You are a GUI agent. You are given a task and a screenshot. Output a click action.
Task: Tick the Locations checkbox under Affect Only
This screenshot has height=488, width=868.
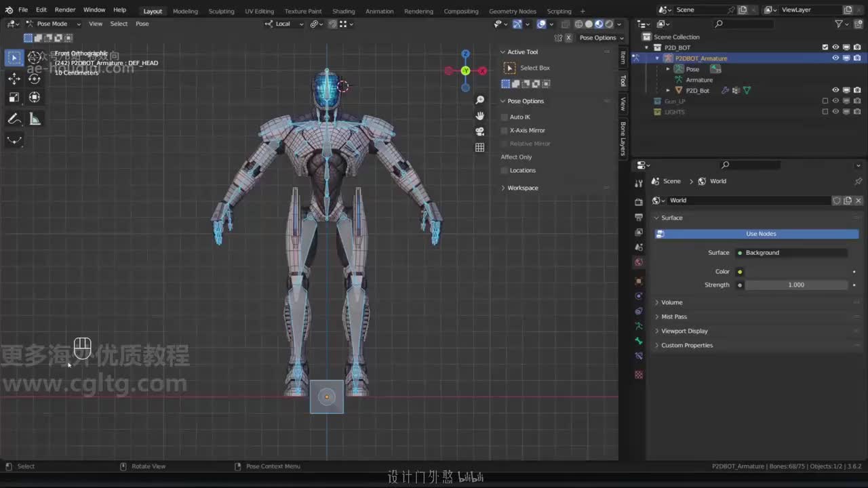pos(505,170)
